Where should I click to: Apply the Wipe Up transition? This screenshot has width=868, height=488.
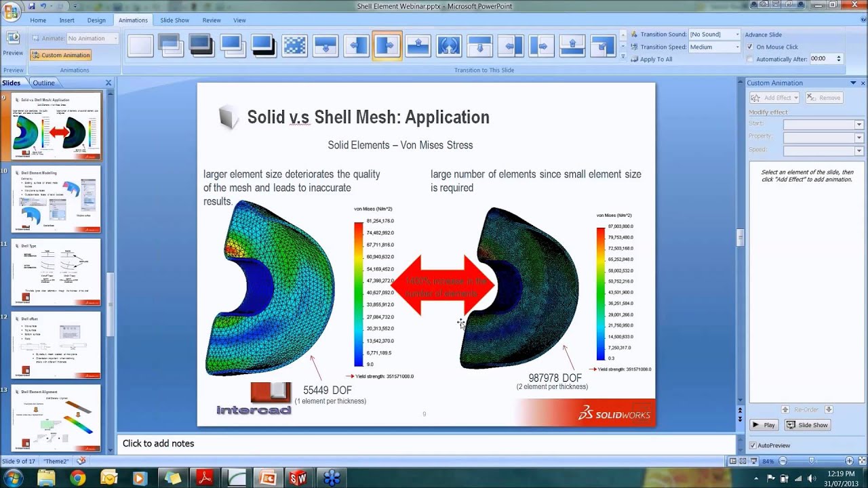(418, 46)
